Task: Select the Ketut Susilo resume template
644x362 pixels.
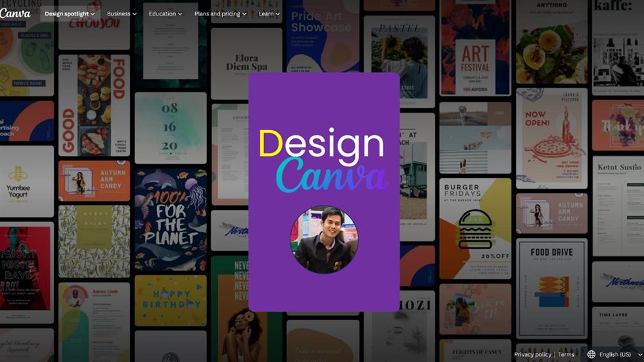Action: (x=618, y=206)
